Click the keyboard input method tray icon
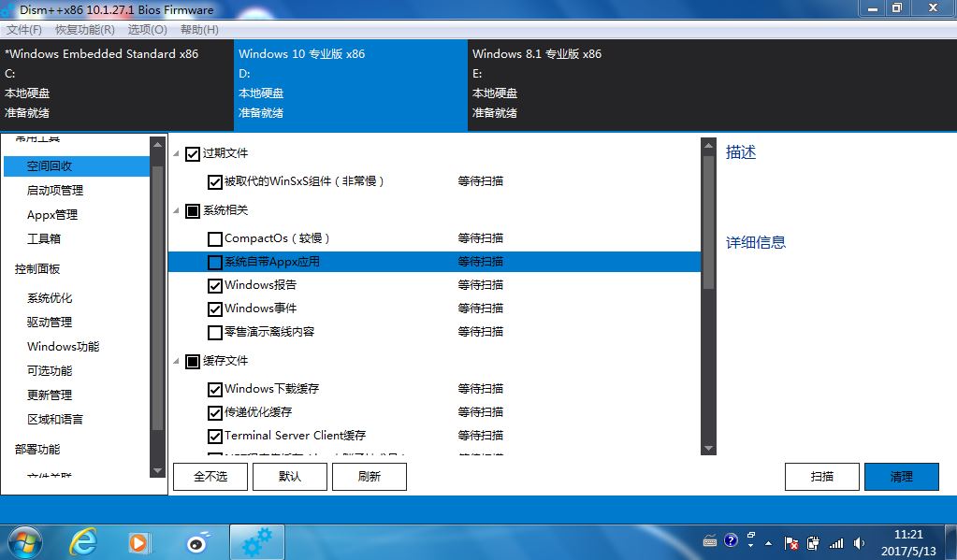Viewport: 957px width, 560px height. [710, 541]
